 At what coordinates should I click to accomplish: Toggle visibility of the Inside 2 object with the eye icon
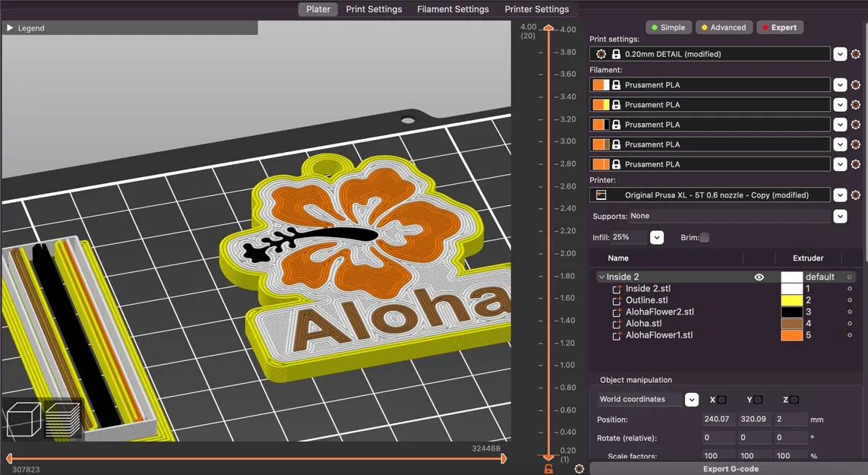pyautogui.click(x=759, y=277)
